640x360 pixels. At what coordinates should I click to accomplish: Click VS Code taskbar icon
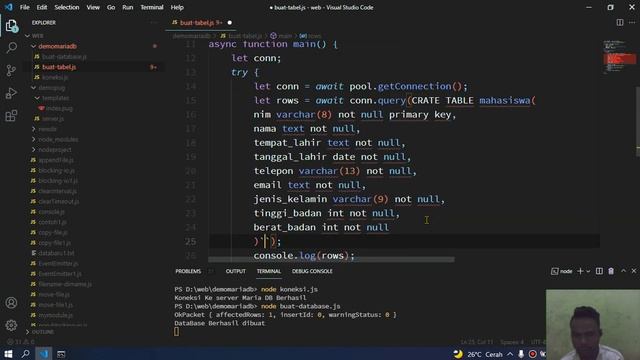tap(43, 354)
